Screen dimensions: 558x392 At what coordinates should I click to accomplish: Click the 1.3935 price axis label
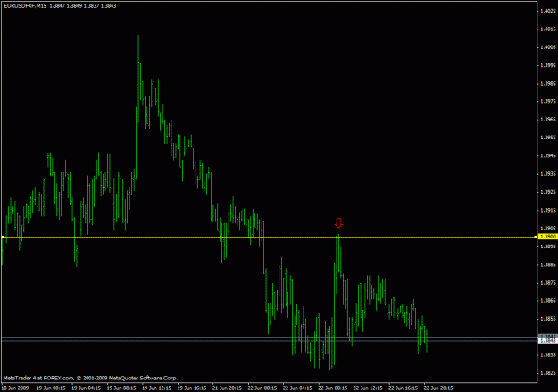pos(548,174)
